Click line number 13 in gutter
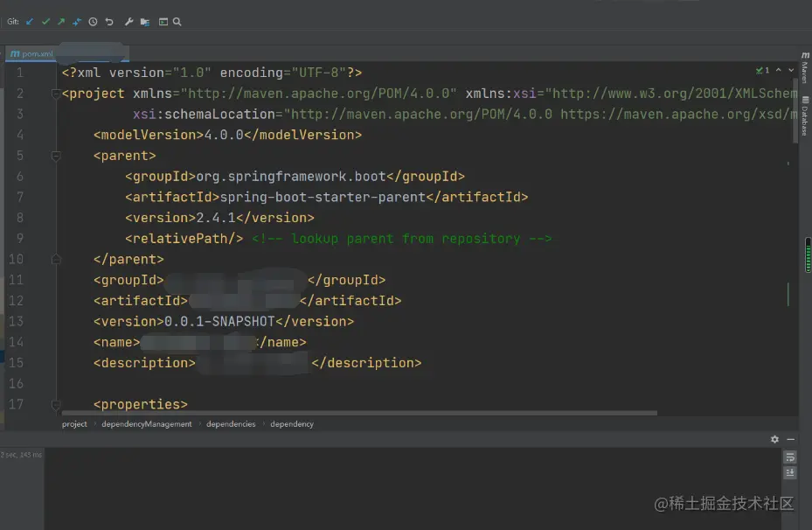 click(x=16, y=321)
